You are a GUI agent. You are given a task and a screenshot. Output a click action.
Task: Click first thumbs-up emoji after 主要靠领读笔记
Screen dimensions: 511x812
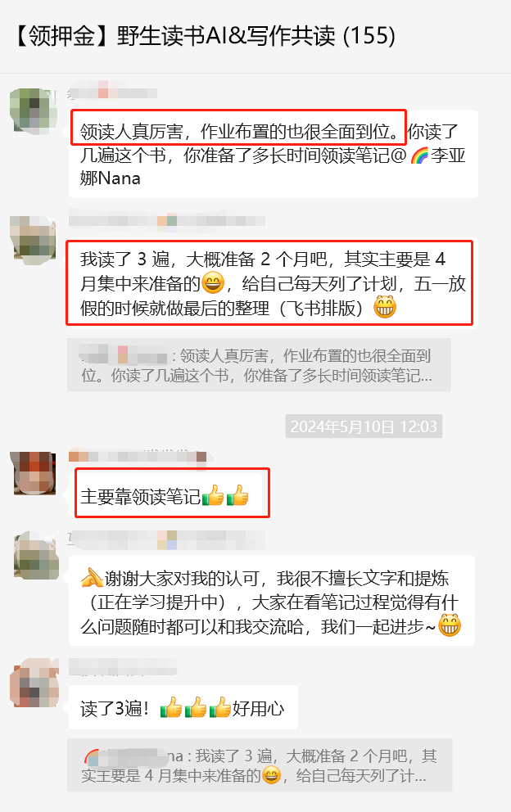(212, 495)
